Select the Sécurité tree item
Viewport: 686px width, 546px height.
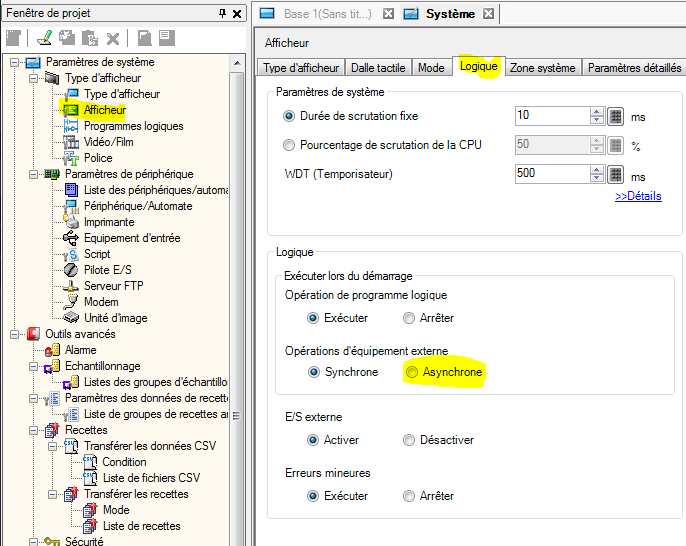point(84,541)
